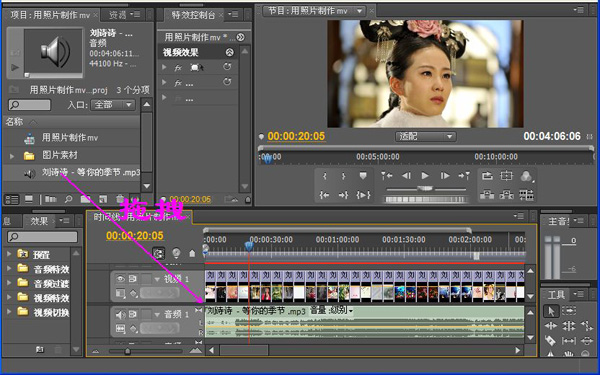Select the Slip tool
Screen dimensions: 600x375
[569, 340]
